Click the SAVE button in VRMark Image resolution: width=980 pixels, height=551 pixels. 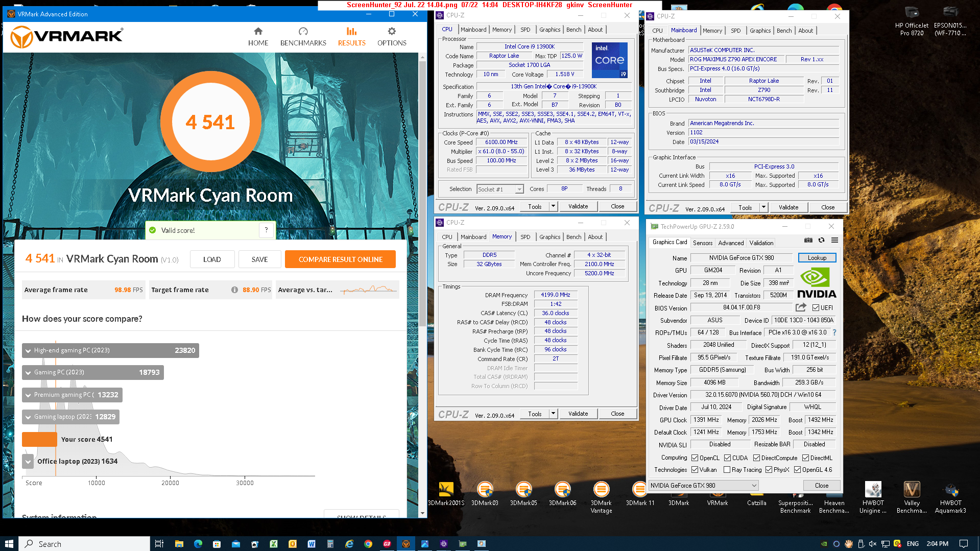coord(259,259)
